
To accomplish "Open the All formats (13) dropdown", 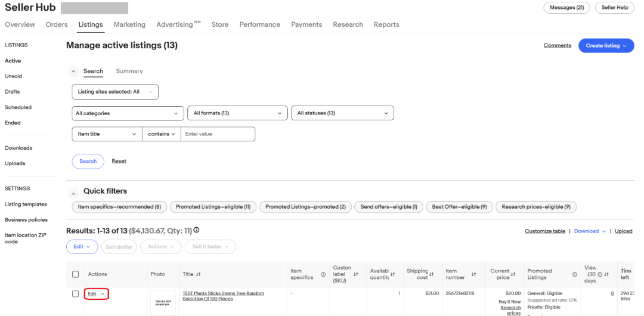I will (237, 113).
